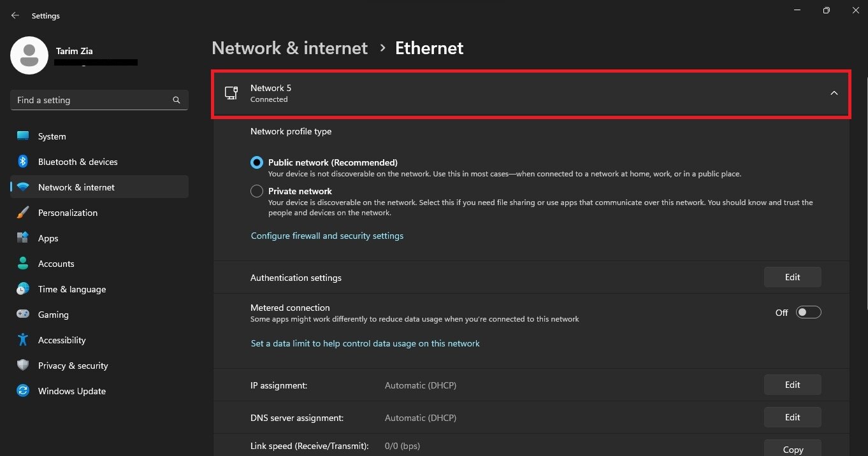Open Privacy & security settings page
The image size is (868, 456).
coord(73,366)
